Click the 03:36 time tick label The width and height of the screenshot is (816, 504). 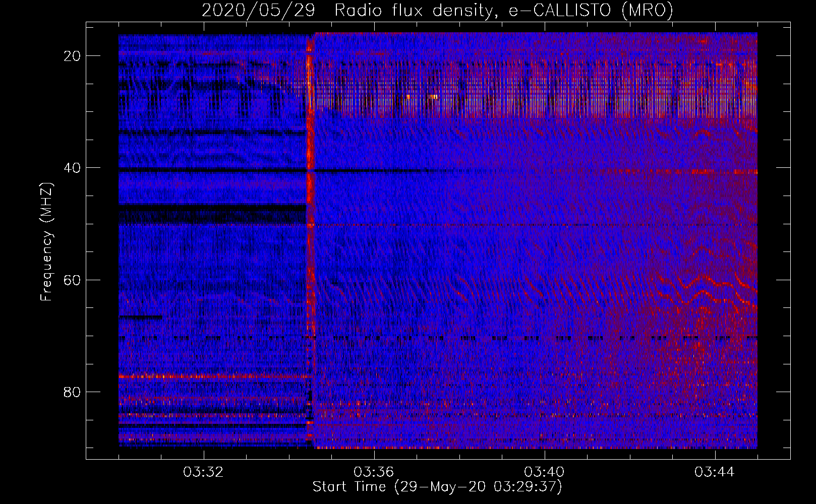(x=374, y=472)
